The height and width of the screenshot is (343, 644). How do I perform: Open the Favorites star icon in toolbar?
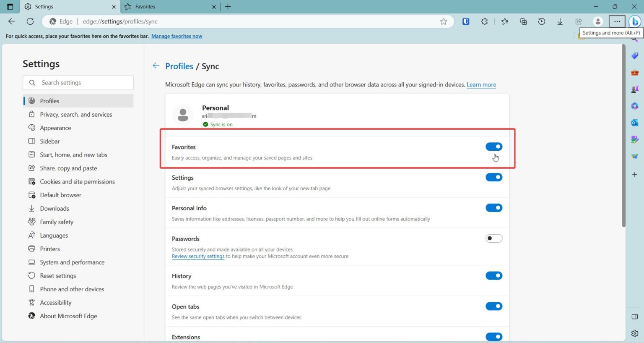click(504, 21)
